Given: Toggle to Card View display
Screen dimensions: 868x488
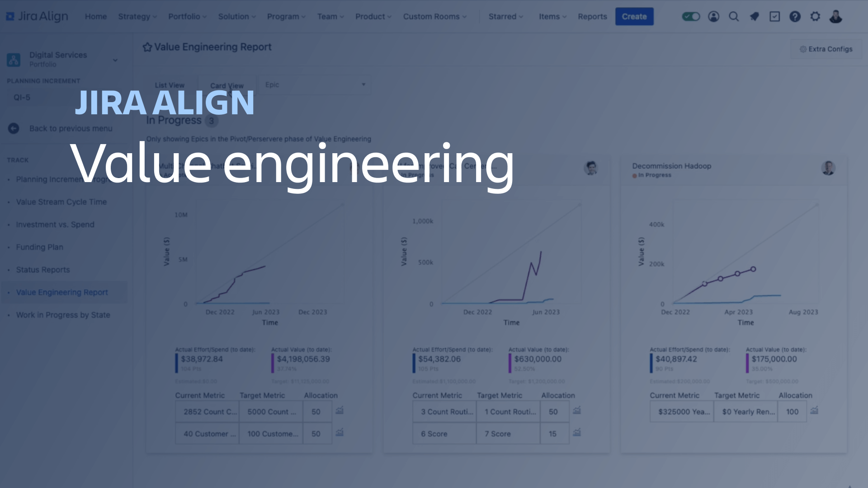Looking at the screenshot, I should (x=226, y=85).
